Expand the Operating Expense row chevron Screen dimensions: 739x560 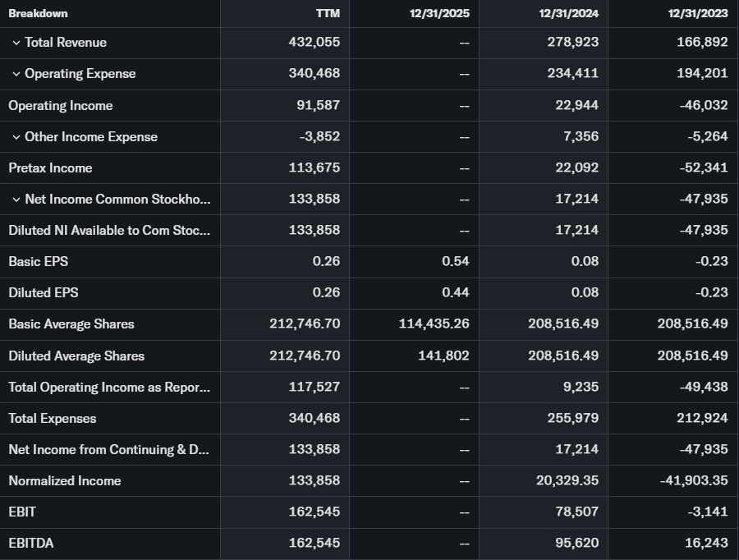point(16,74)
